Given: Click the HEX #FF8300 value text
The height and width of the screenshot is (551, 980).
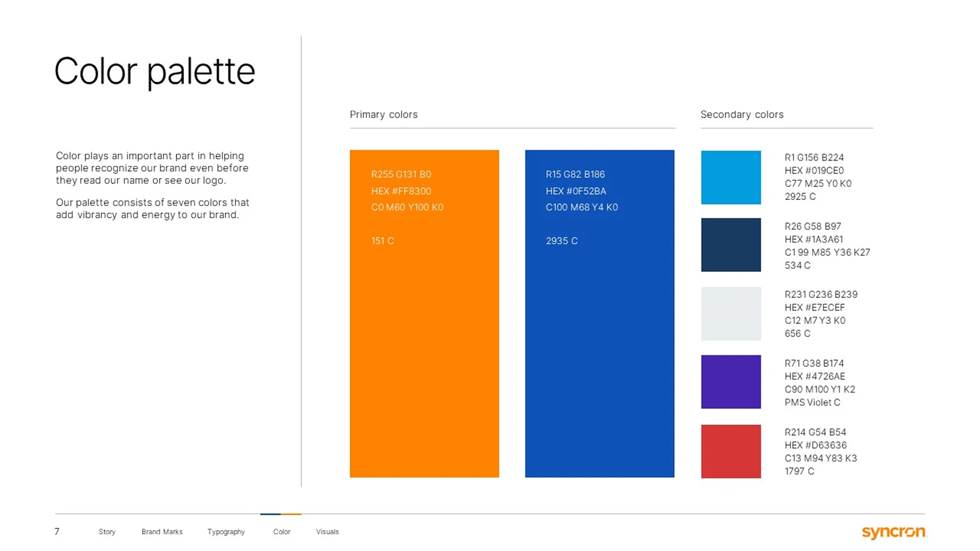Looking at the screenshot, I should 401,191.
